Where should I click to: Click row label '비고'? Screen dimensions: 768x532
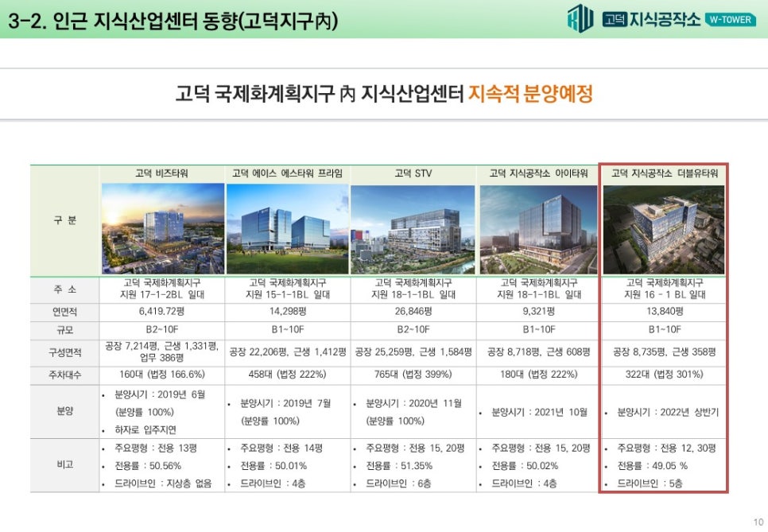[64, 464]
